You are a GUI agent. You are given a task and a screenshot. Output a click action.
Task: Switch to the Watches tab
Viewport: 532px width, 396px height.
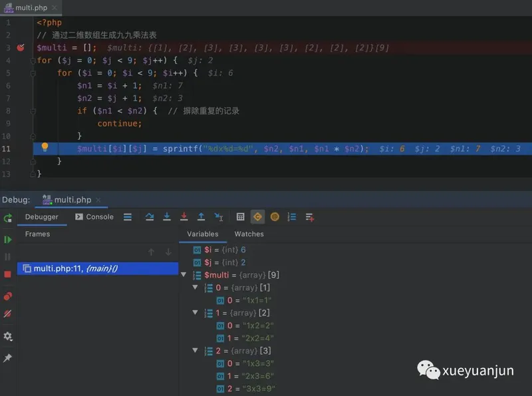click(249, 234)
